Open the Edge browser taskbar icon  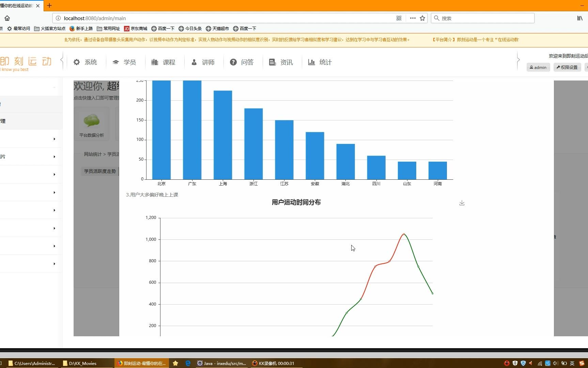(x=188, y=363)
